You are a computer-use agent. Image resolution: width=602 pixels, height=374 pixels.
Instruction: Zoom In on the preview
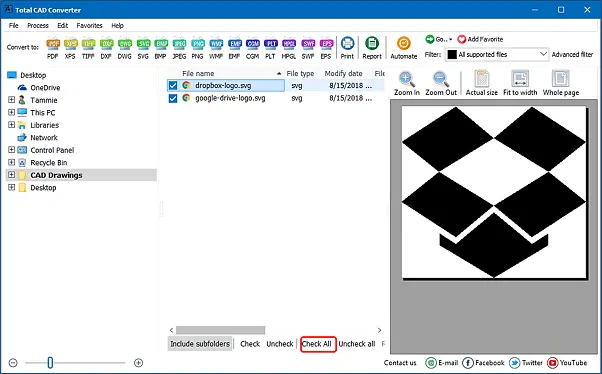(407, 83)
